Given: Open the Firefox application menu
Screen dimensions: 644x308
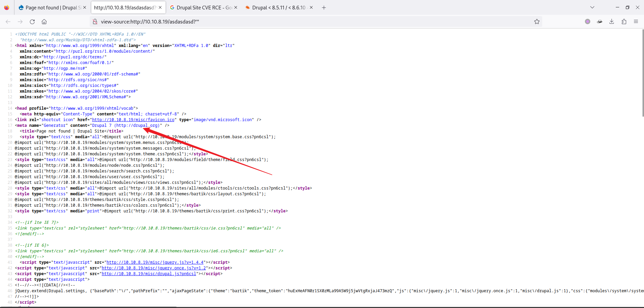Looking at the screenshot, I should [x=636, y=21].
